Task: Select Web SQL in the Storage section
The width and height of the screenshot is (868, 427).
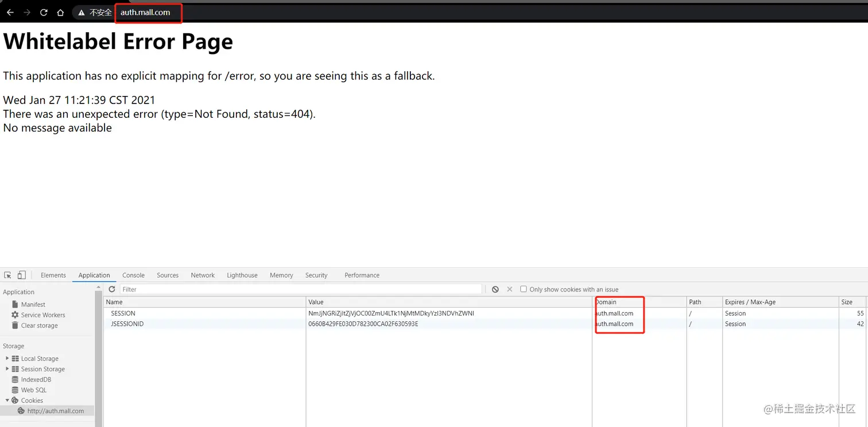Action: [x=34, y=390]
